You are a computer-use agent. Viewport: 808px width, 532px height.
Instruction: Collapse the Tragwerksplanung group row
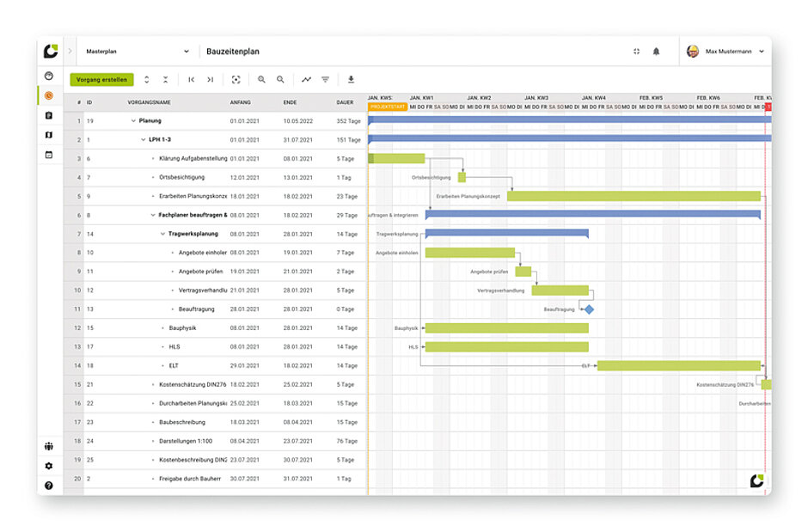[x=162, y=234]
